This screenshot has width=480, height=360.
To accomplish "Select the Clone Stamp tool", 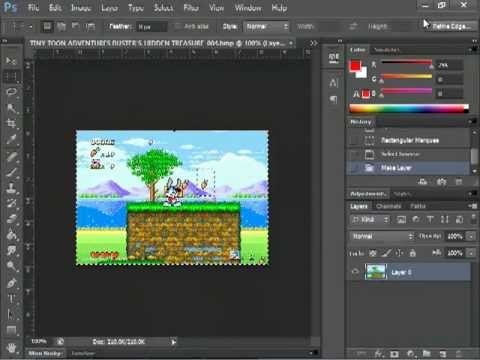I will [11, 188].
